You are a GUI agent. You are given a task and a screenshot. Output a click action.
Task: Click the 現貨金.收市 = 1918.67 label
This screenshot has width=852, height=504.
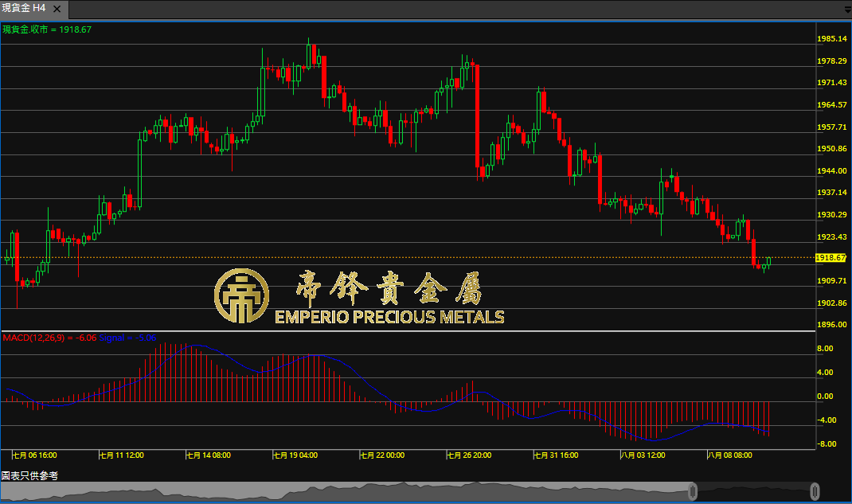pos(47,29)
